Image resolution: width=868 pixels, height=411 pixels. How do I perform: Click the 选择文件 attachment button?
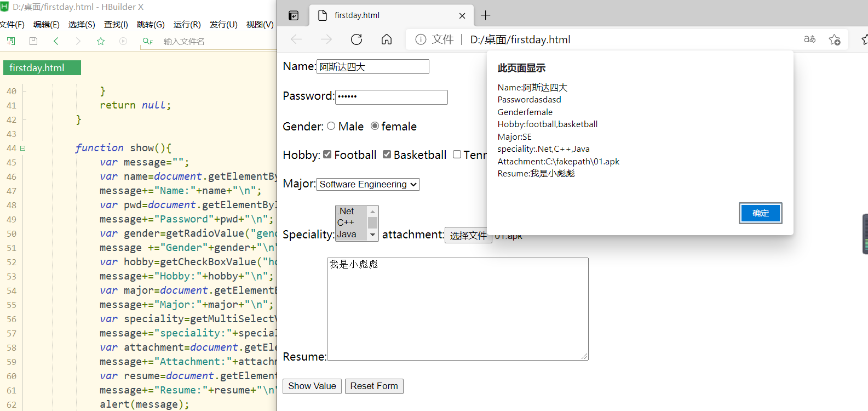(x=468, y=235)
